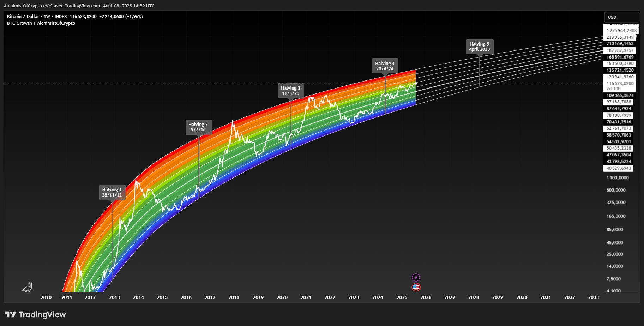Click the dinosaur icon at chart bottom-left
This screenshot has height=326, width=644.
point(28,287)
